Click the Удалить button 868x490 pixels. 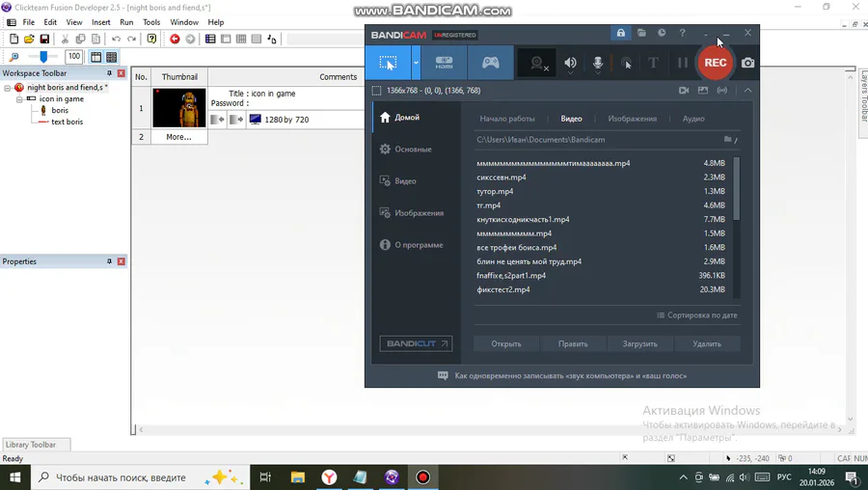[707, 343]
